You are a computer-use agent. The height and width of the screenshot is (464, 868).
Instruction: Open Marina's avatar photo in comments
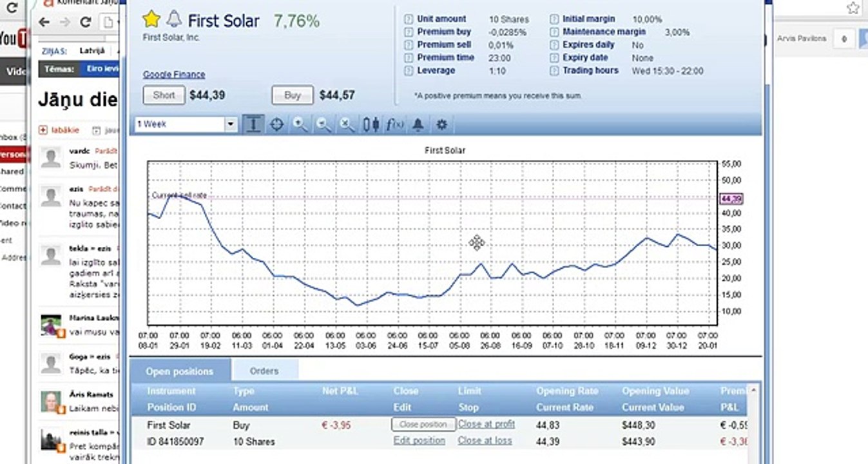coord(51,326)
